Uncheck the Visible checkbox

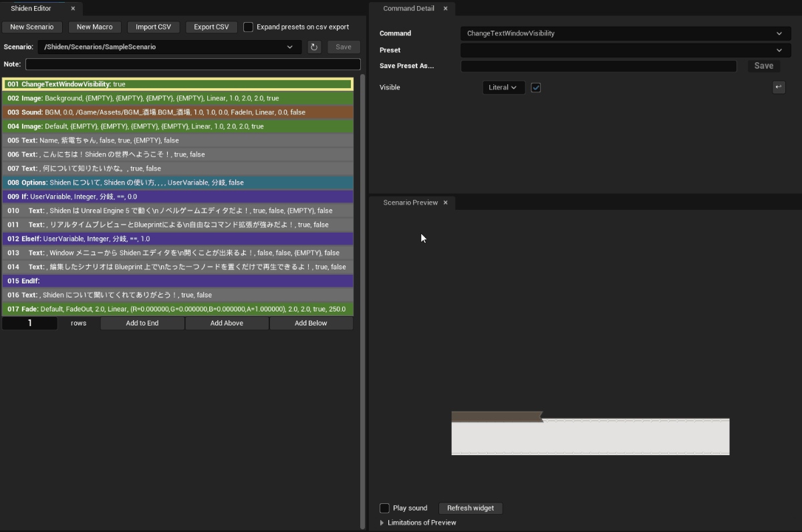click(535, 88)
